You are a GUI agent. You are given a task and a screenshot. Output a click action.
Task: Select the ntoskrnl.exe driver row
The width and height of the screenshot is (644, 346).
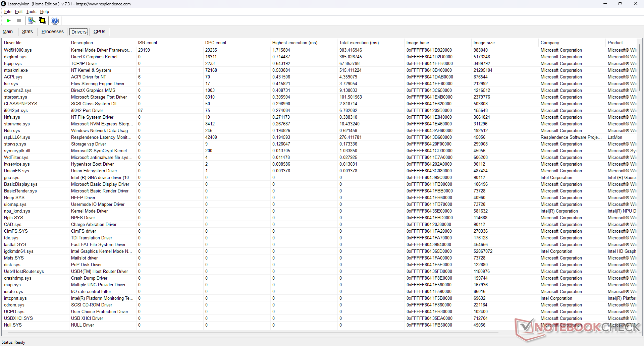[319, 70]
